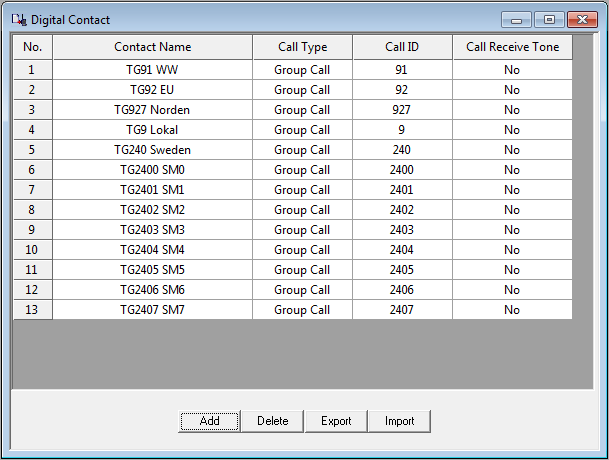
Task: Edit Call ID 2400 cell
Action: (402, 170)
